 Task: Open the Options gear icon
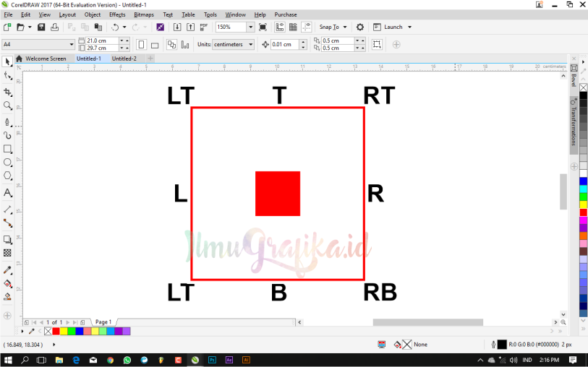[x=360, y=27]
